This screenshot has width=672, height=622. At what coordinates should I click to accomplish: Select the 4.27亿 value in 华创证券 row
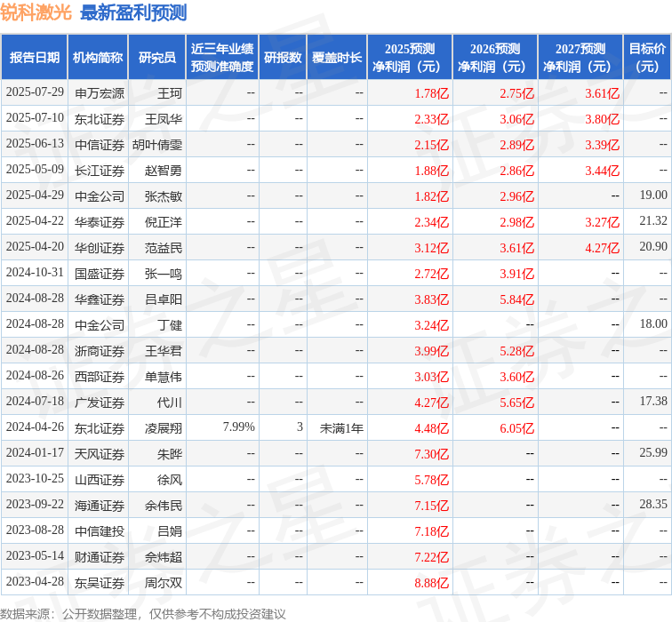coord(602,248)
